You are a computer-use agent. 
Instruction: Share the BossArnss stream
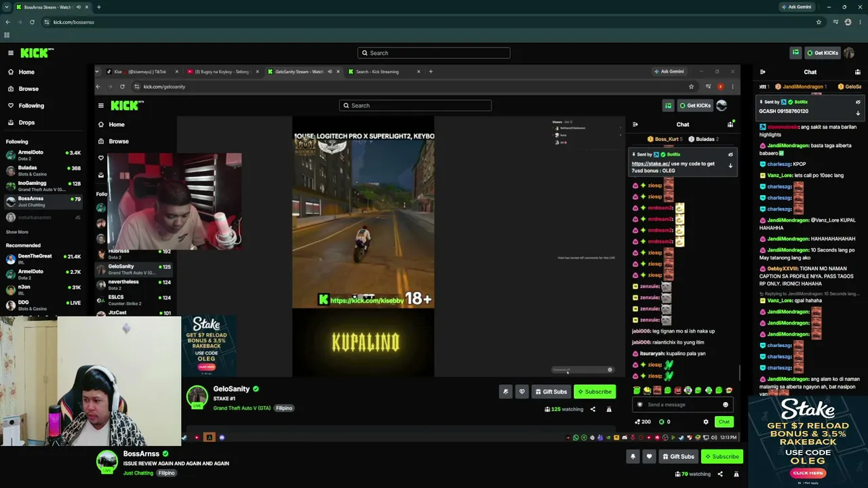720,474
